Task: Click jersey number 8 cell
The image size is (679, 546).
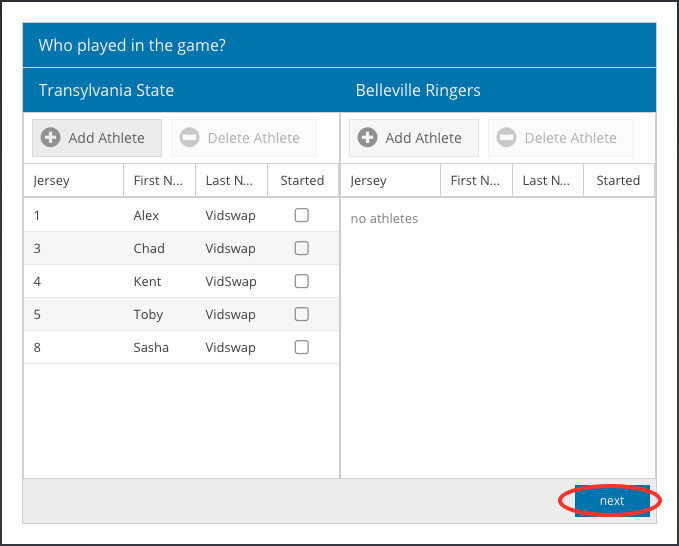Action: (x=37, y=348)
